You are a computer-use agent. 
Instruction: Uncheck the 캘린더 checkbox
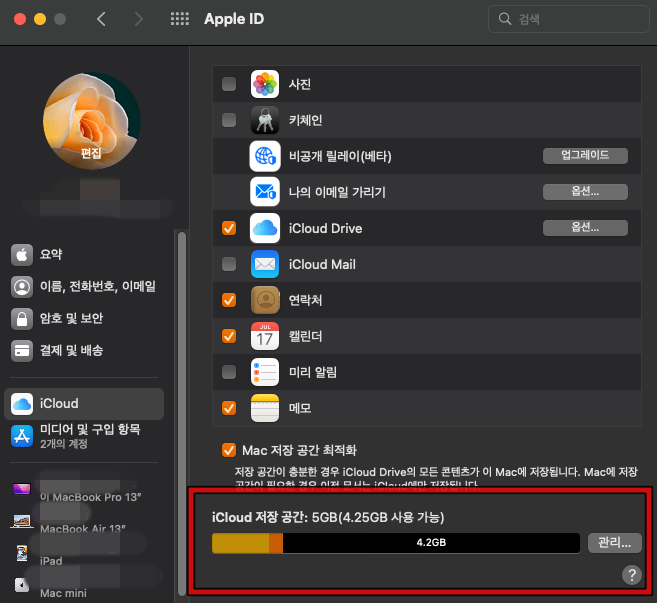pyautogui.click(x=229, y=336)
